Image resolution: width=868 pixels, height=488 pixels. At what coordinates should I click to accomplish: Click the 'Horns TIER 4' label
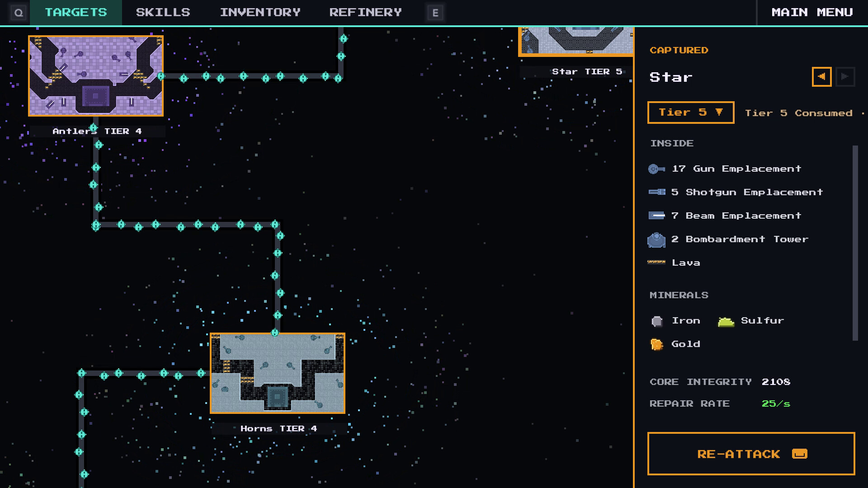pos(279,428)
